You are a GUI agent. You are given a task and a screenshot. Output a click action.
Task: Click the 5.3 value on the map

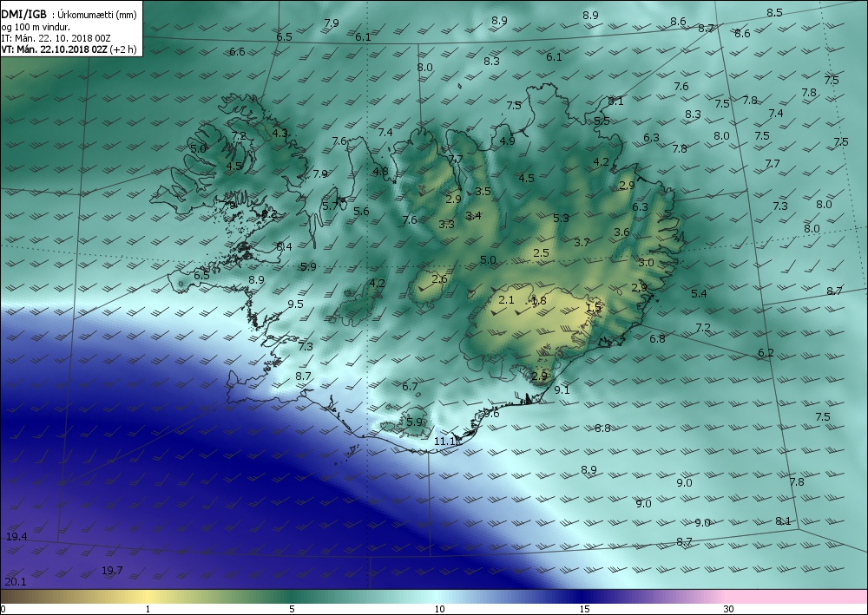[x=561, y=218]
